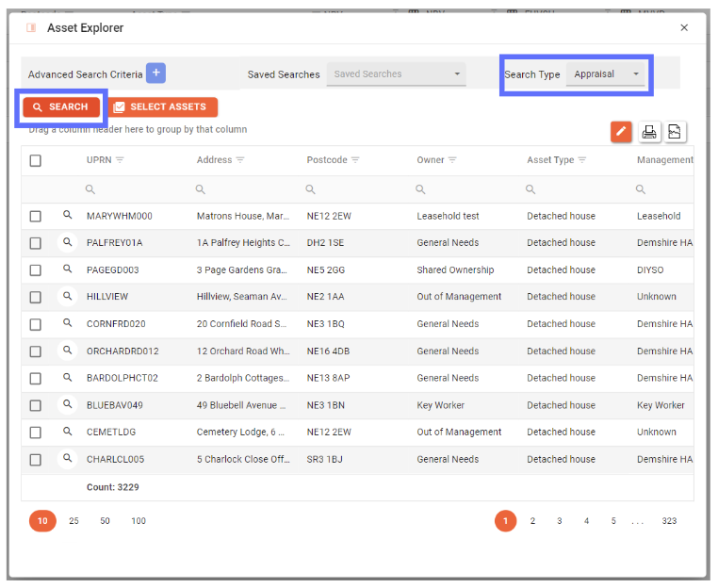
Task: Go to page 2 of results
Action: [532, 521]
